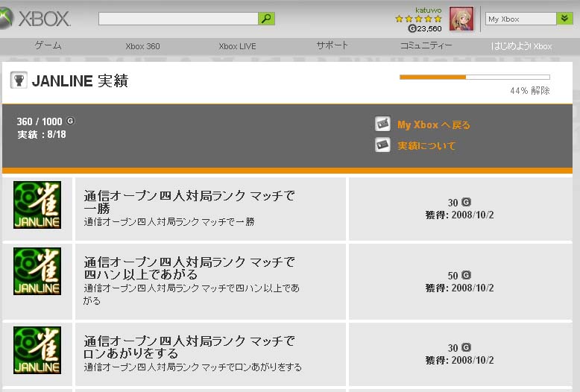Image resolution: width=580 pixels, height=392 pixels.
Task: Click the green search magnifier button
Action: click(x=266, y=19)
